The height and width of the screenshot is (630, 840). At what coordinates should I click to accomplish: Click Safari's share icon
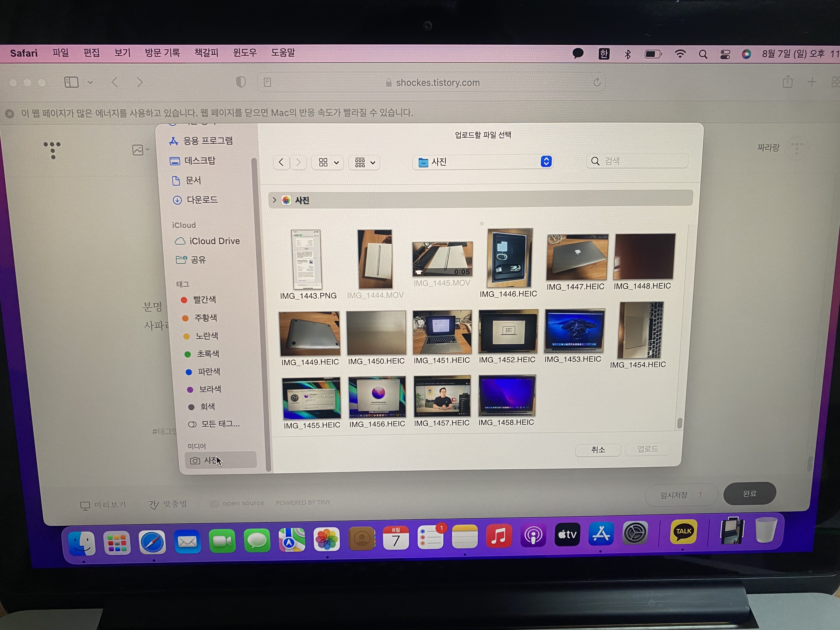pyautogui.click(x=787, y=82)
